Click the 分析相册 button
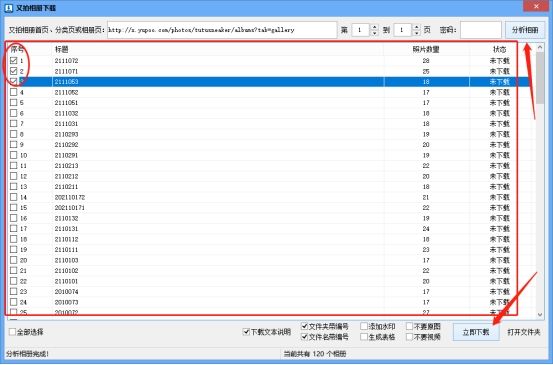Image resolution: width=553 pixels, height=365 pixels. point(525,30)
